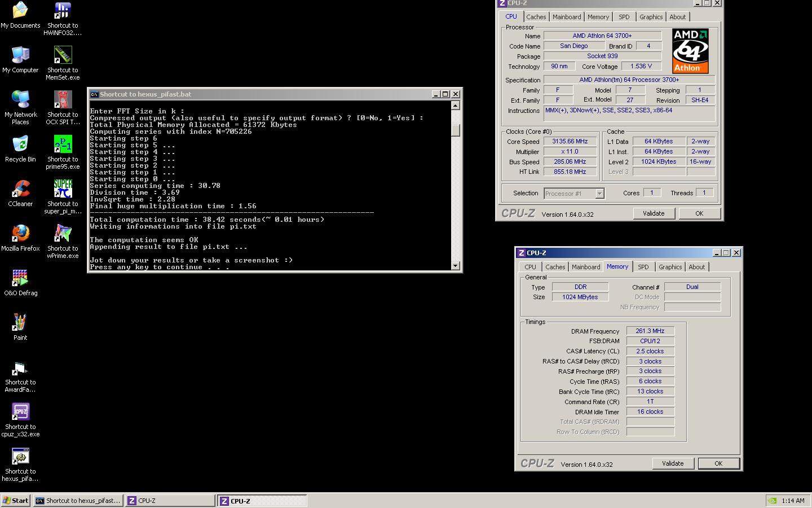Click Validate in the Memory CPU-Z window

coord(673,463)
